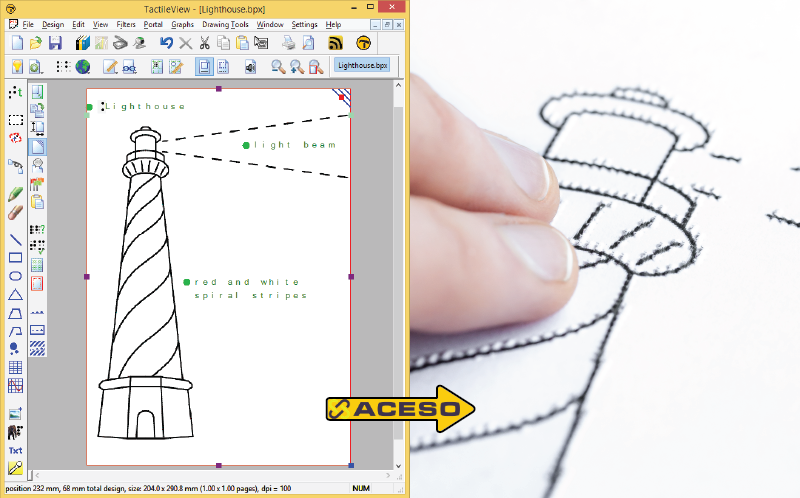The height and width of the screenshot is (498, 800).
Task: Switch to the Lighthouse.bpx document tab
Action: pos(362,65)
